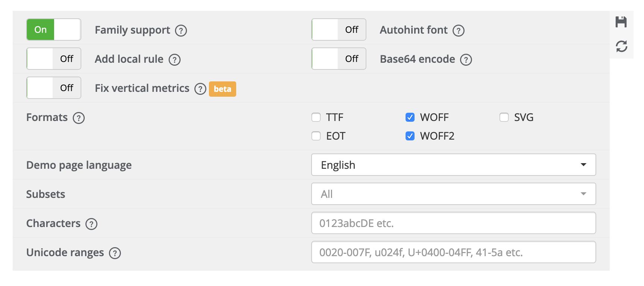Enable the Base64 encode switch

(x=339, y=59)
